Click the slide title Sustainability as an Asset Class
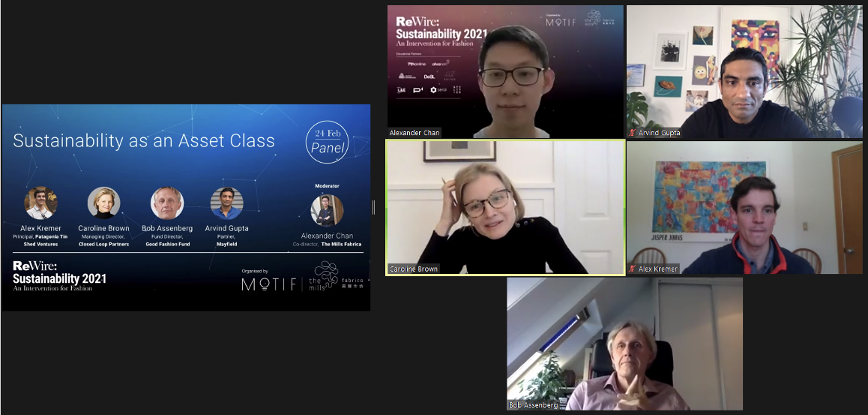 point(144,141)
